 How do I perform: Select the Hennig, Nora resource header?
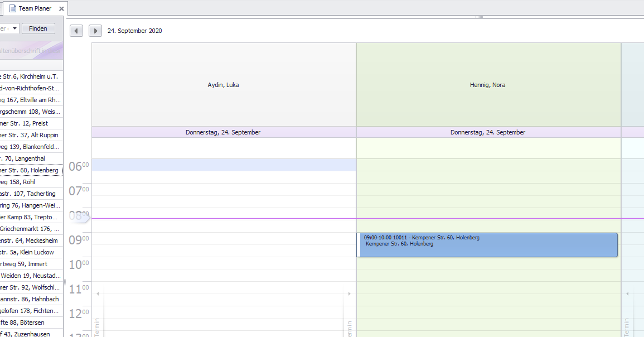pos(488,85)
